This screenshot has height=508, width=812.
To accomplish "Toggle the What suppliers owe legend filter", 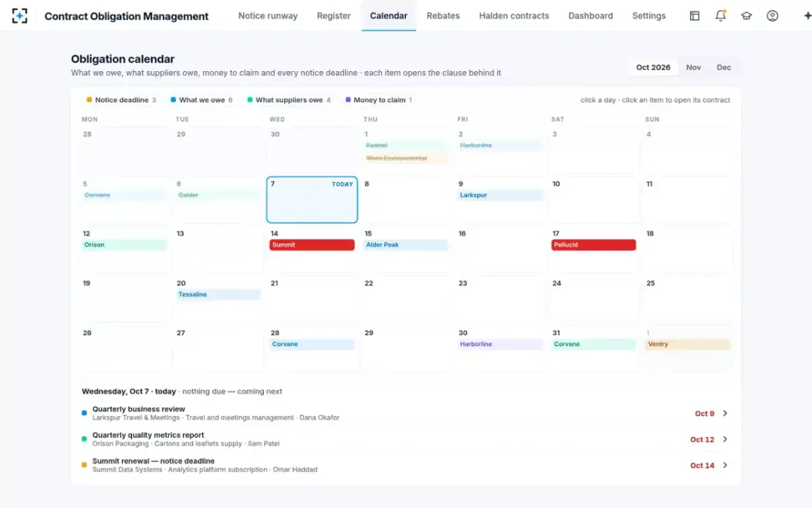I will [x=289, y=100].
